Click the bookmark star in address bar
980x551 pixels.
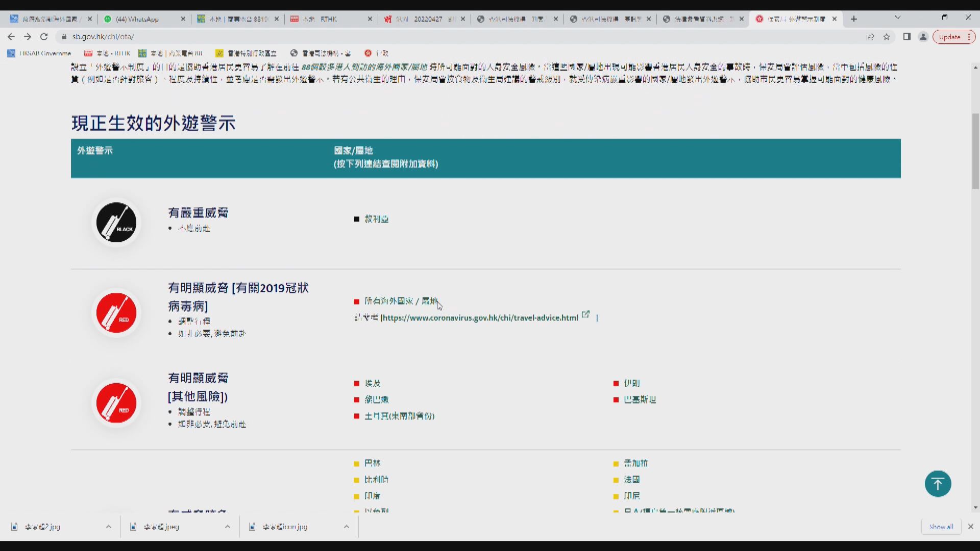(x=887, y=36)
